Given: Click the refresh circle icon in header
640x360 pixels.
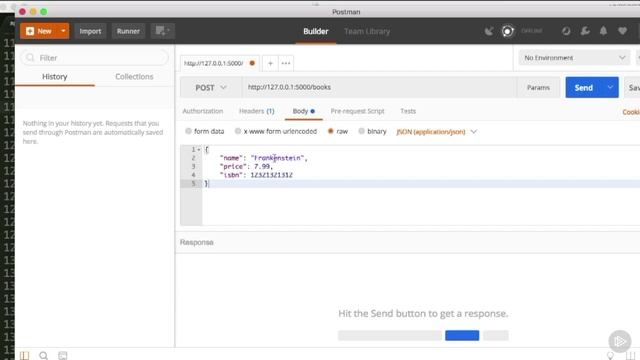Looking at the screenshot, I should point(566,31).
